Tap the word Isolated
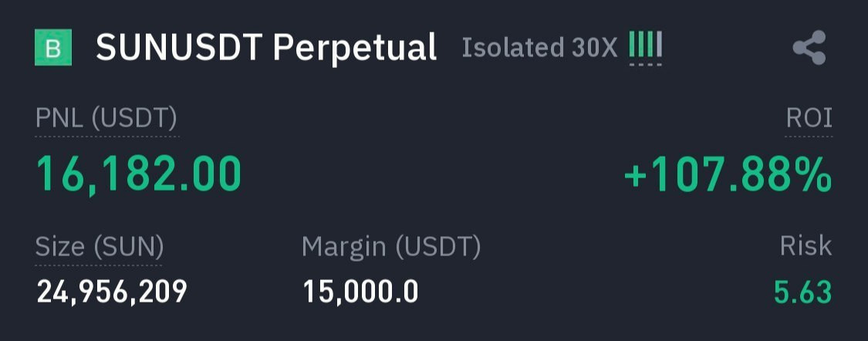868x341 pixels. [513, 48]
